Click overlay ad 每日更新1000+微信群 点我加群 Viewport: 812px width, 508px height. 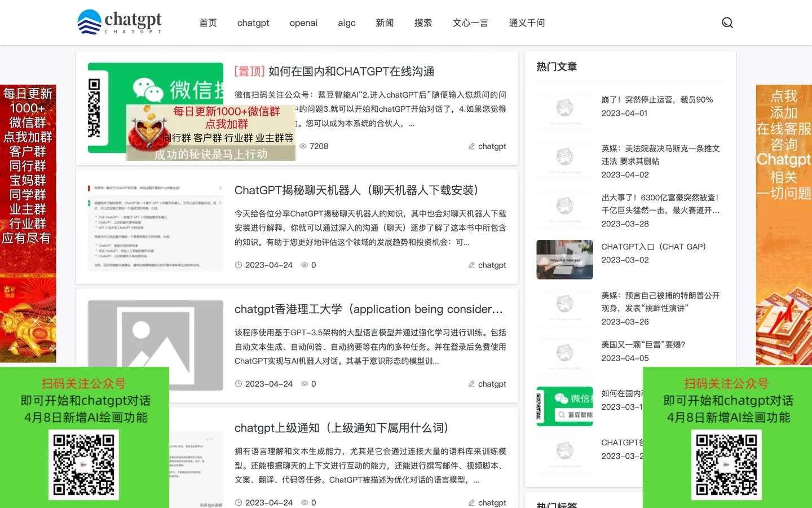[211, 133]
